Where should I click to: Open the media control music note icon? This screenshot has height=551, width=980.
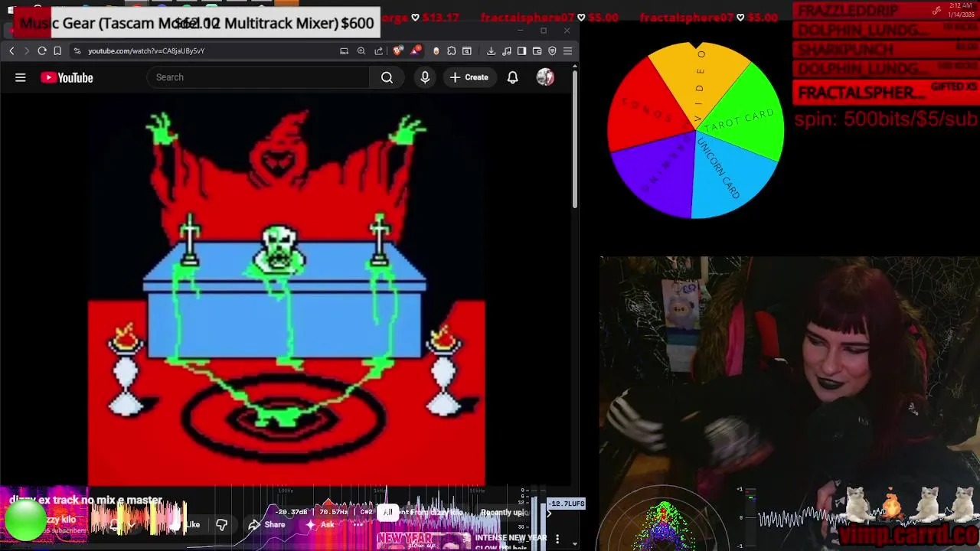[507, 51]
